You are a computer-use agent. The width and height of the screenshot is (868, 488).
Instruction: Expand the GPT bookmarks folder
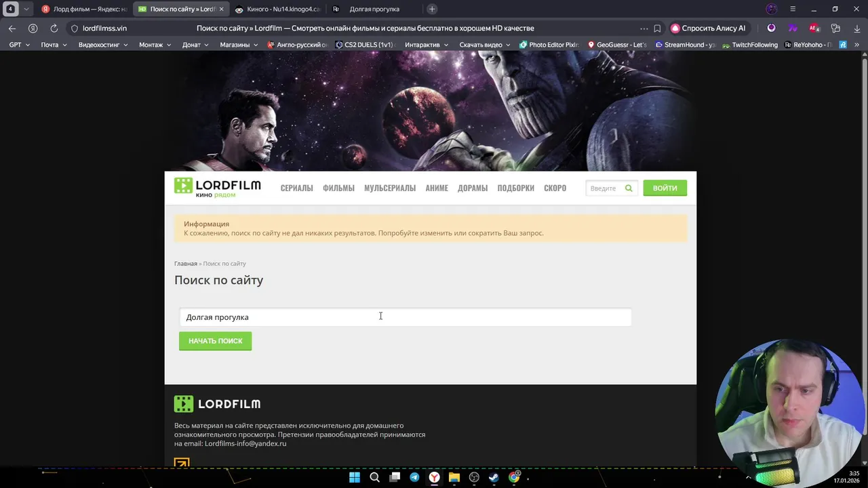click(x=19, y=45)
